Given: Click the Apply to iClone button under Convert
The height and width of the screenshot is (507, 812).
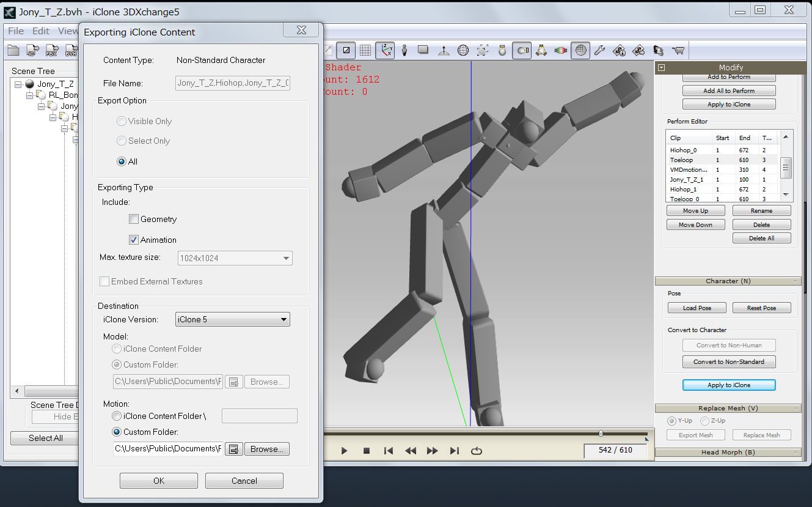Looking at the screenshot, I should point(729,385).
